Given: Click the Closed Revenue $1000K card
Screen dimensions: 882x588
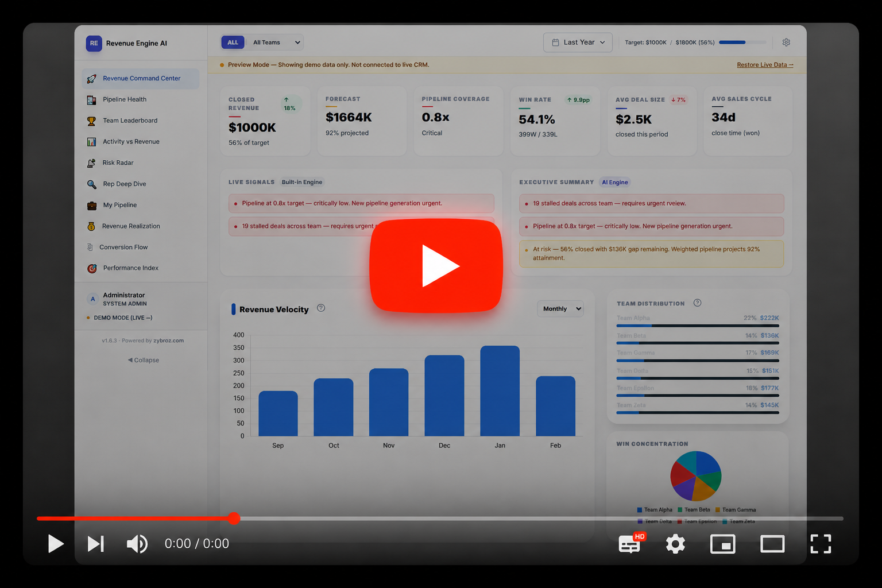Looking at the screenshot, I should click(265, 121).
